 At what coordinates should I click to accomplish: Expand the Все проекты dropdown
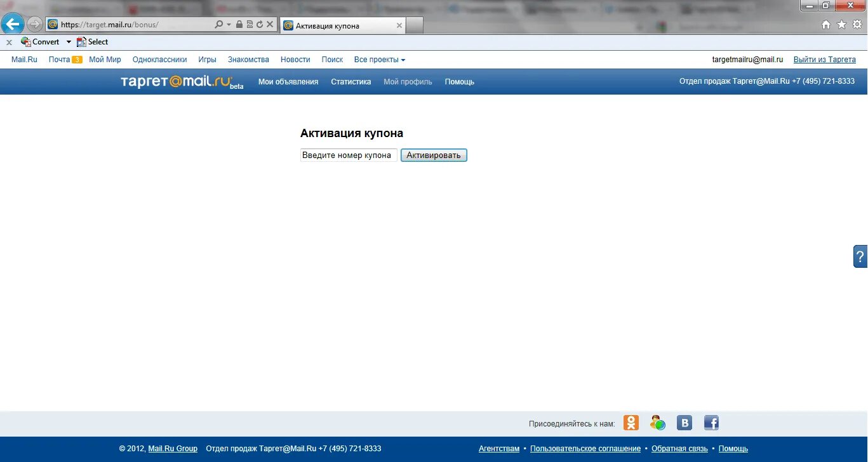point(380,60)
